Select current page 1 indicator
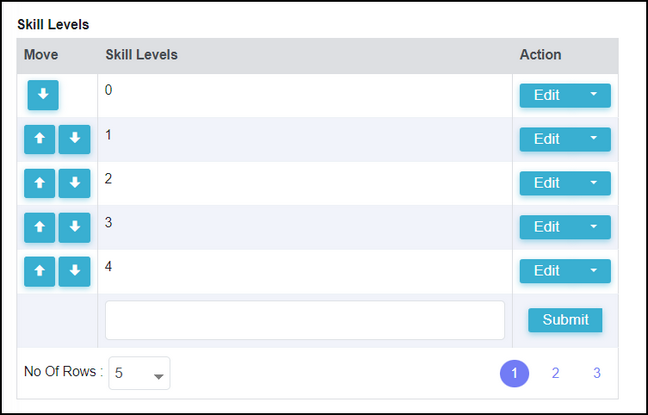 515,374
